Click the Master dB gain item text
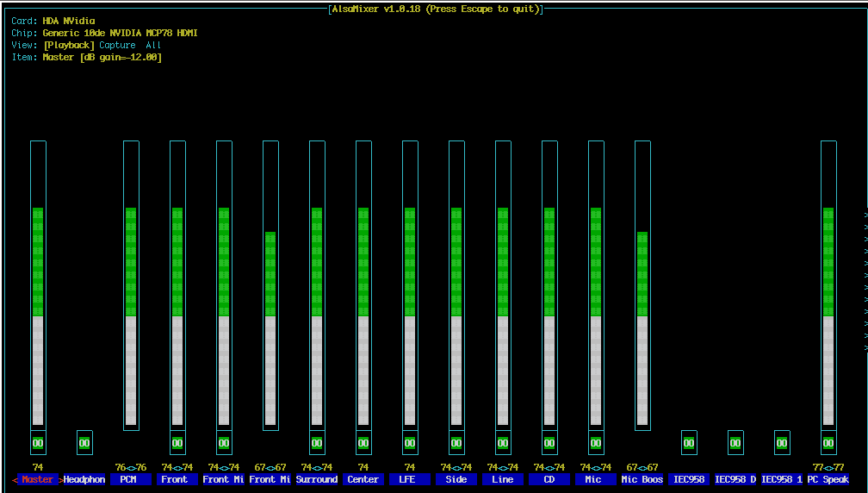Image resolution: width=868 pixels, height=493 pixels. click(x=102, y=57)
